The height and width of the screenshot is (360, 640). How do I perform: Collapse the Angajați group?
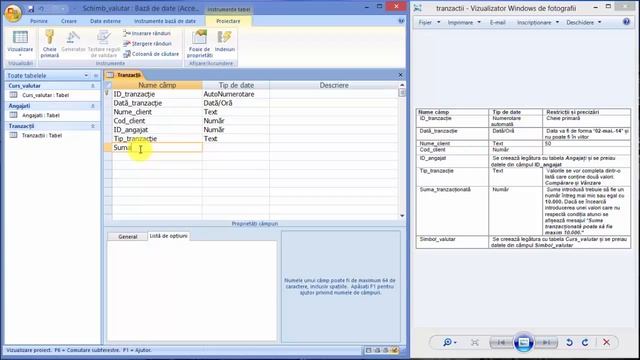tap(93, 106)
